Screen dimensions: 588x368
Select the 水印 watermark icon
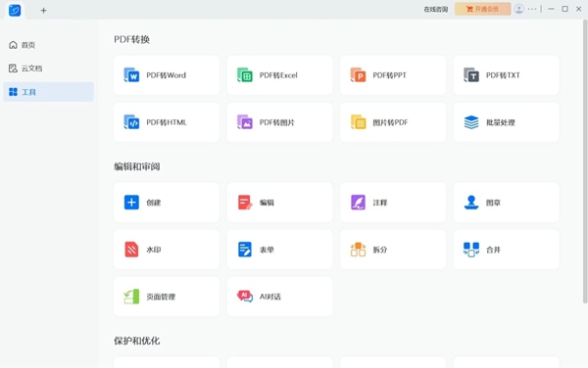[131, 250]
